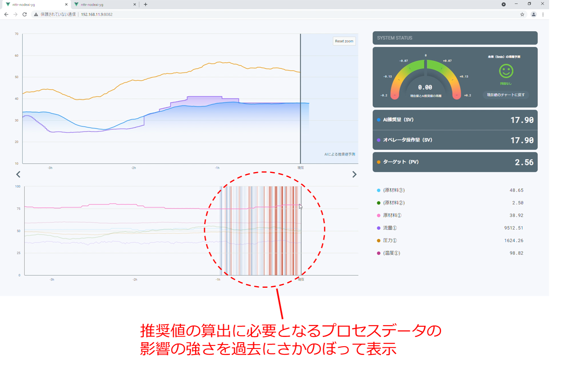
Task: Click the AI推奨量 (SV) status row
Action: click(x=455, y=120)
